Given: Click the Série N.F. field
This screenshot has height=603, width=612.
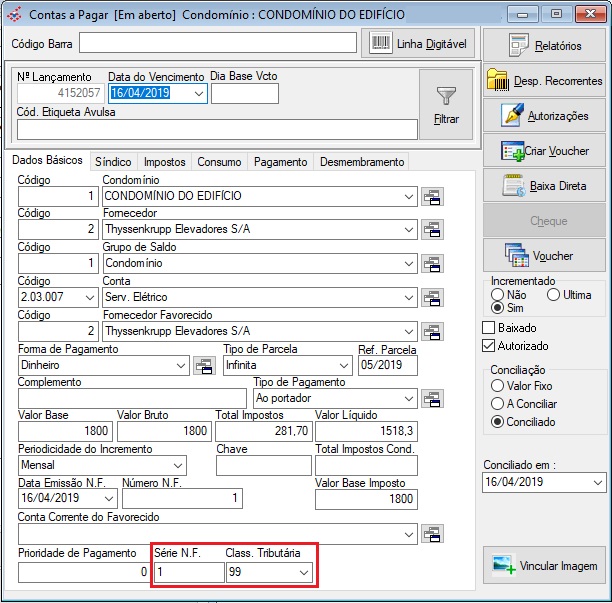Looking at the screenshot, I should 189,573.
